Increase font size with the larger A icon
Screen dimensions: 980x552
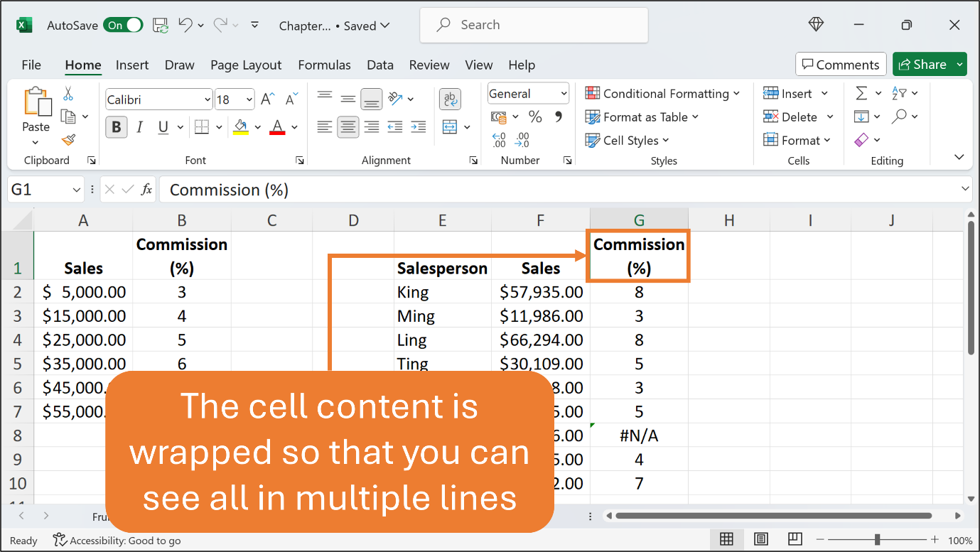pos(267,99)
